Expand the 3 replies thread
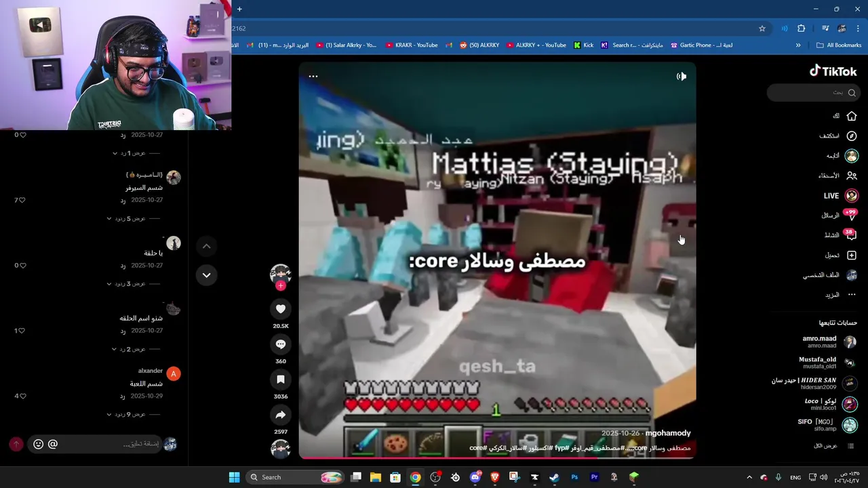 click(x=134, y=283)
